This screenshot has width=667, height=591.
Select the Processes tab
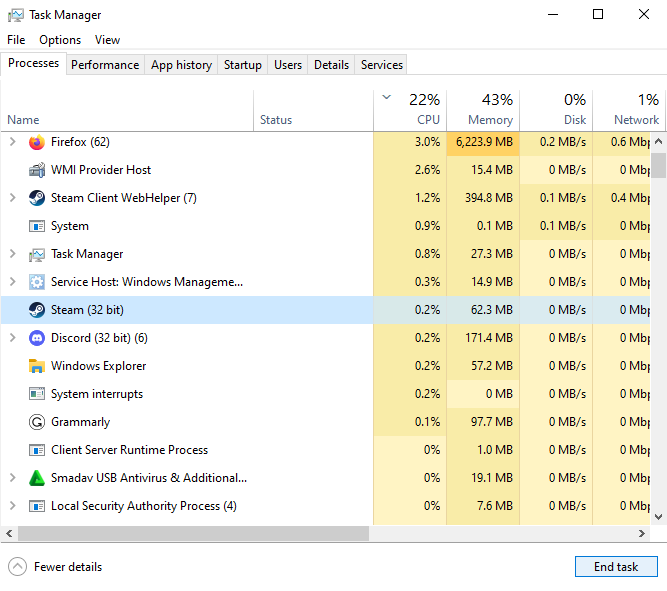click(34, 63)
